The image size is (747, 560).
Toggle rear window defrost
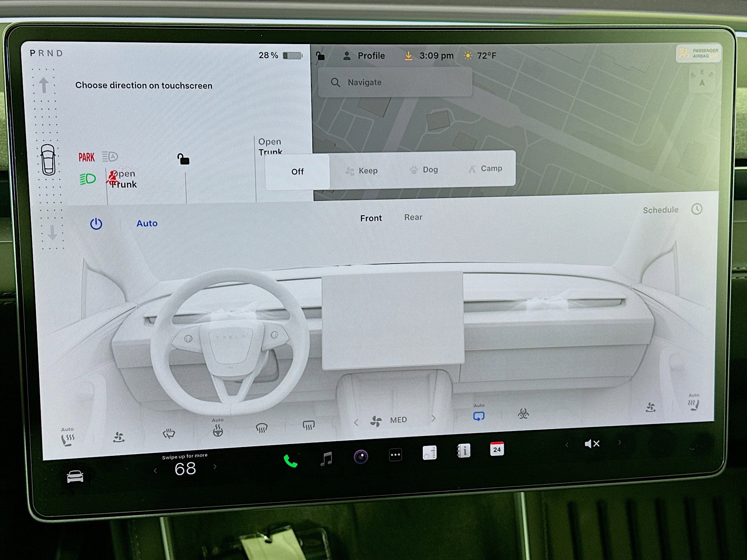click(x=308, y=425)
